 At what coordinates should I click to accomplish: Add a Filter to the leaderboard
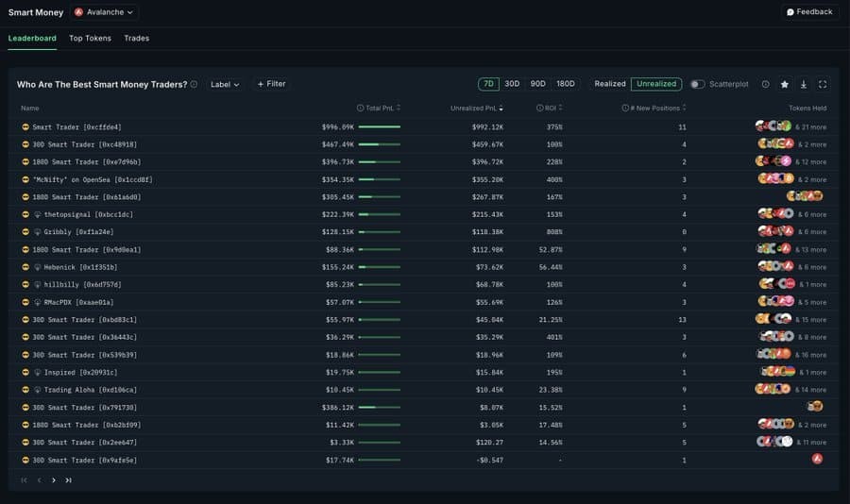(271, 84)
